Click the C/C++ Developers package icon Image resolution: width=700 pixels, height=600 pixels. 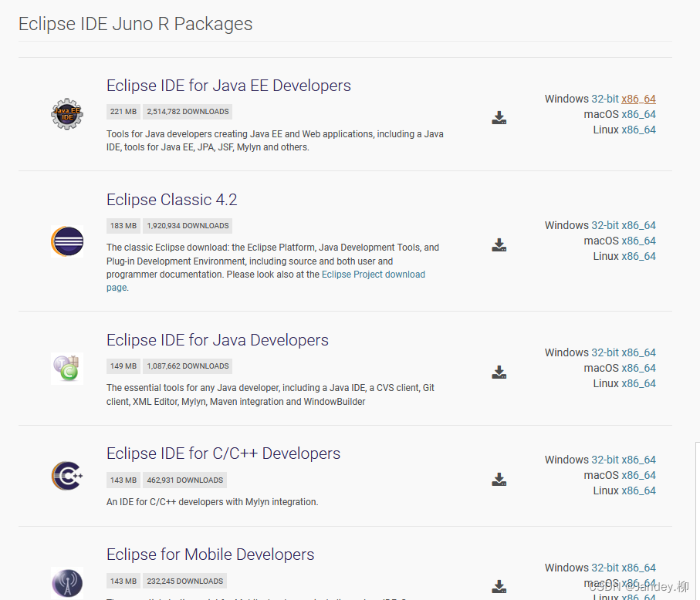[x=67, y=476]
